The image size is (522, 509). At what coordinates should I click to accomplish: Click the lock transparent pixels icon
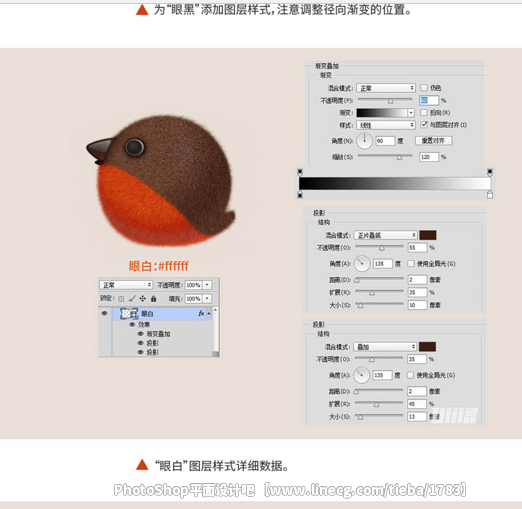tap(121, 299)
